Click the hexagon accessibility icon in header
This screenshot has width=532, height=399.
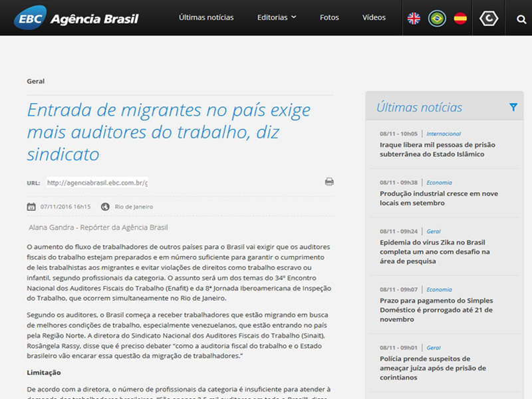tap(489, 19)
